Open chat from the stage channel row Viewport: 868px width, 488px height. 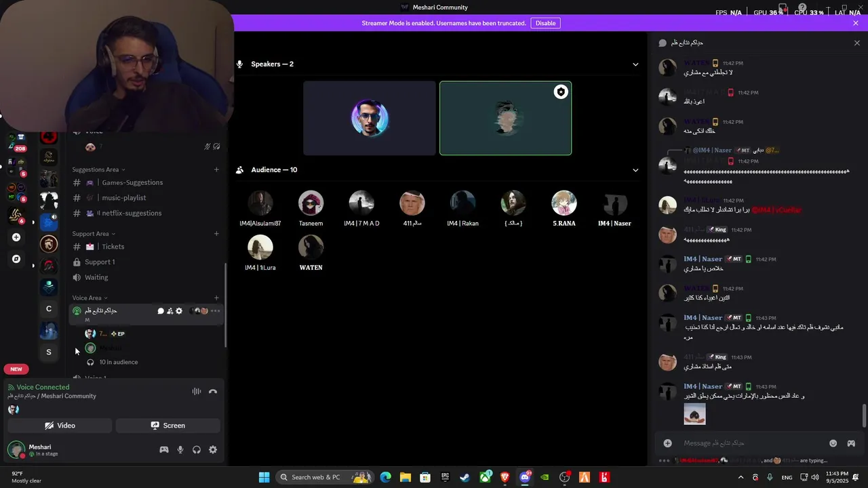(x=161, y=311)
